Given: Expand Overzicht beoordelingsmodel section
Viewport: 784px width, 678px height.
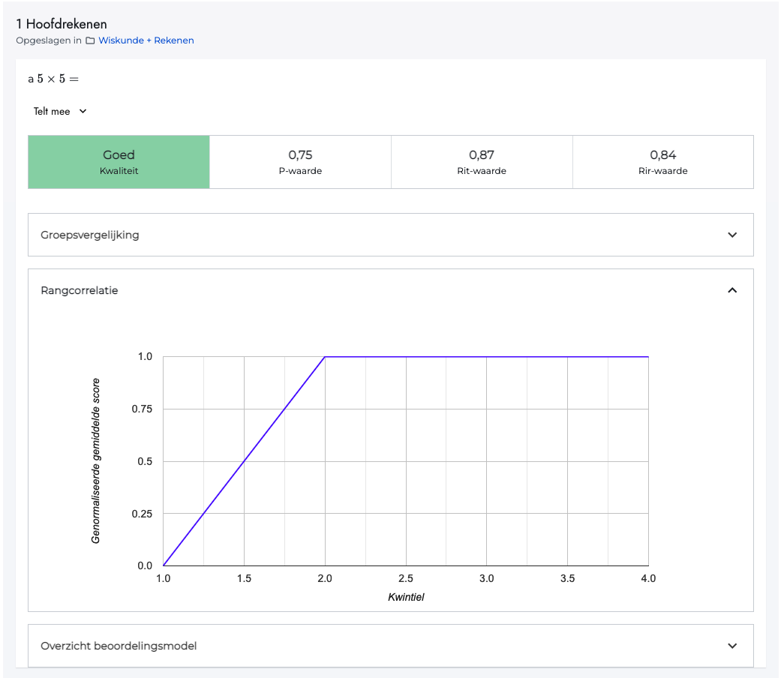Looking at the screenshot, I should [x=391, y=646].
